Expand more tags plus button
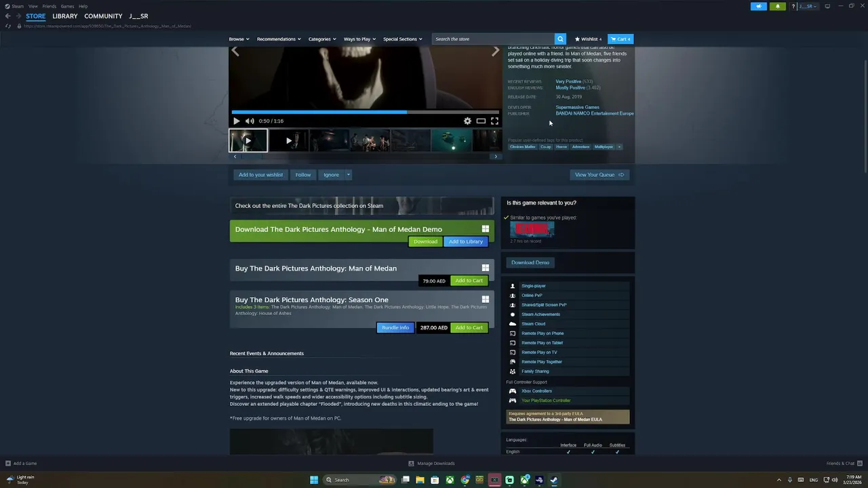The image size is (868, 488). coord(619,146)
